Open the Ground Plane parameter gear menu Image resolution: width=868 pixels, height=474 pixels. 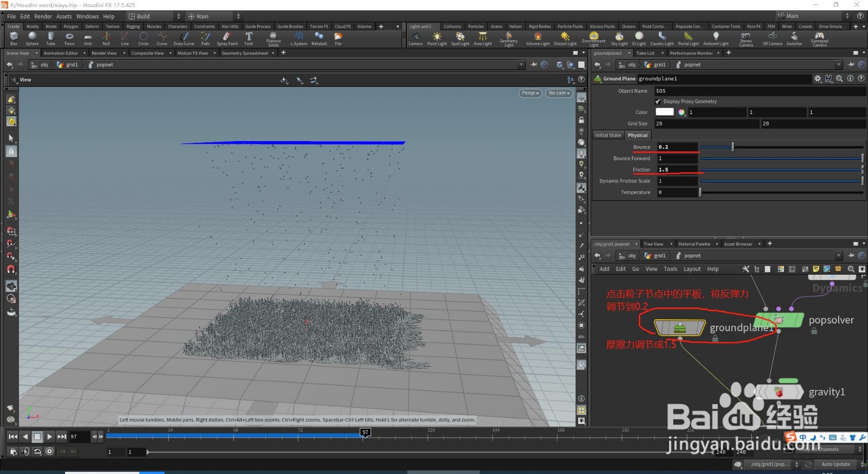pyautogui.click(x=818, y=79)
